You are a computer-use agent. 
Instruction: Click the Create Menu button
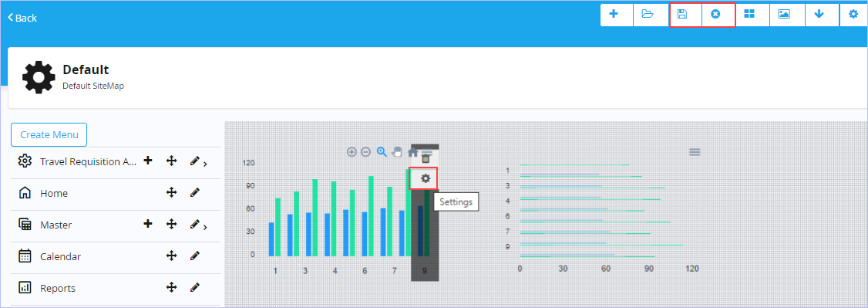coord(49,134)
